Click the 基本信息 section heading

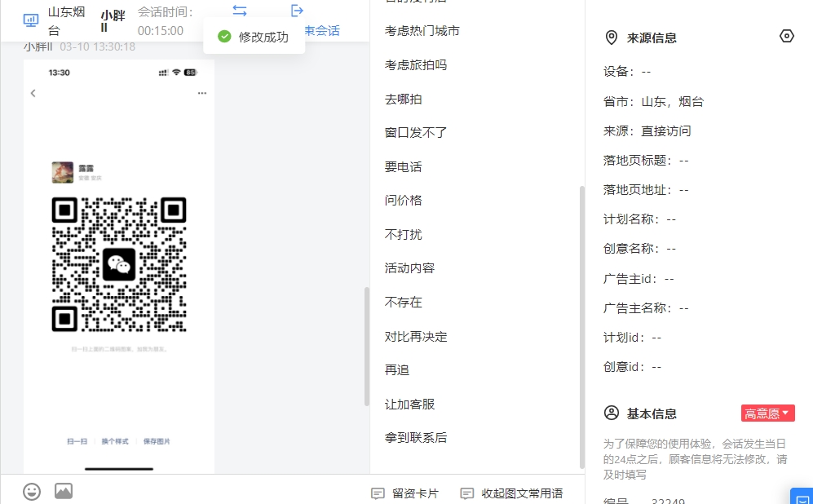[x=652, y=413]
